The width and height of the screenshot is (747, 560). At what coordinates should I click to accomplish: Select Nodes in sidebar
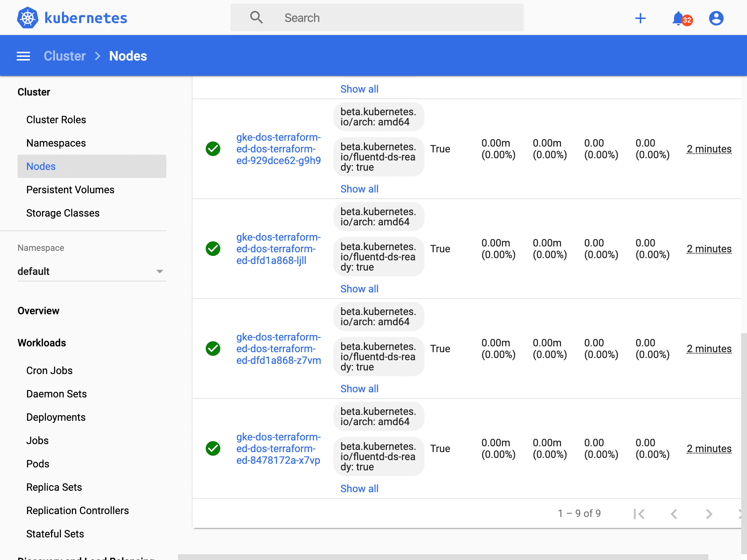(x=92, y=166)
